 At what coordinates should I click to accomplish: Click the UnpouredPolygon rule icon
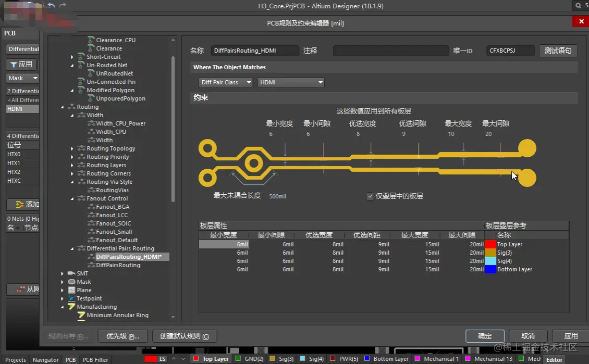tap(91, 98)
